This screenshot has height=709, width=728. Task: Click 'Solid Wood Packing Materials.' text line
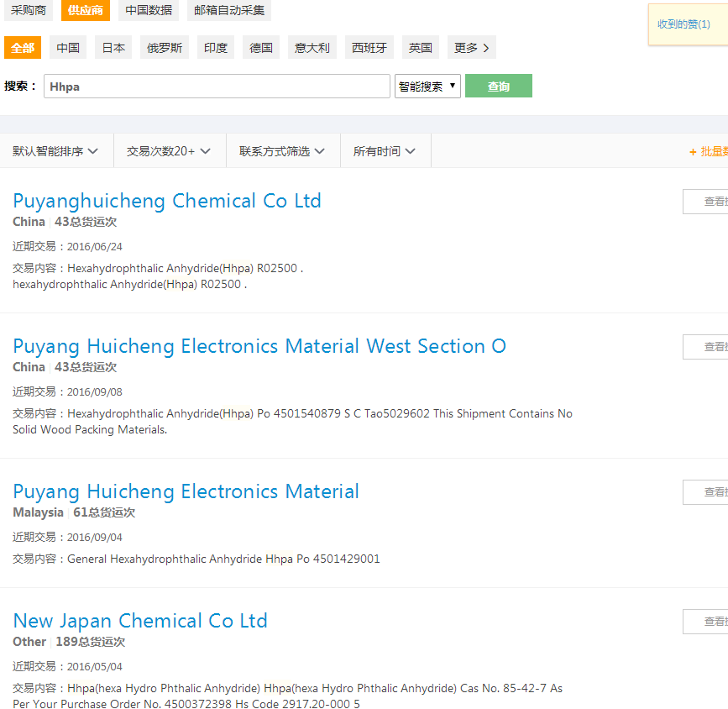(90, 430)
